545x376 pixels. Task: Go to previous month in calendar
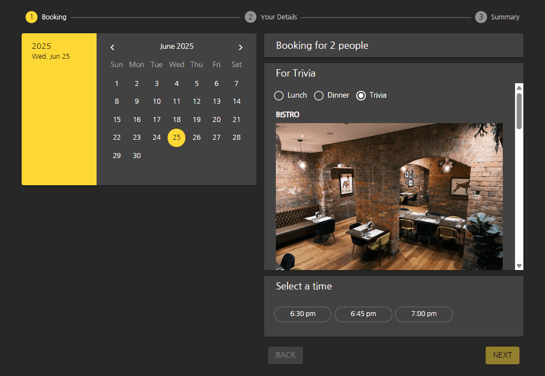(x=112, y=47)
